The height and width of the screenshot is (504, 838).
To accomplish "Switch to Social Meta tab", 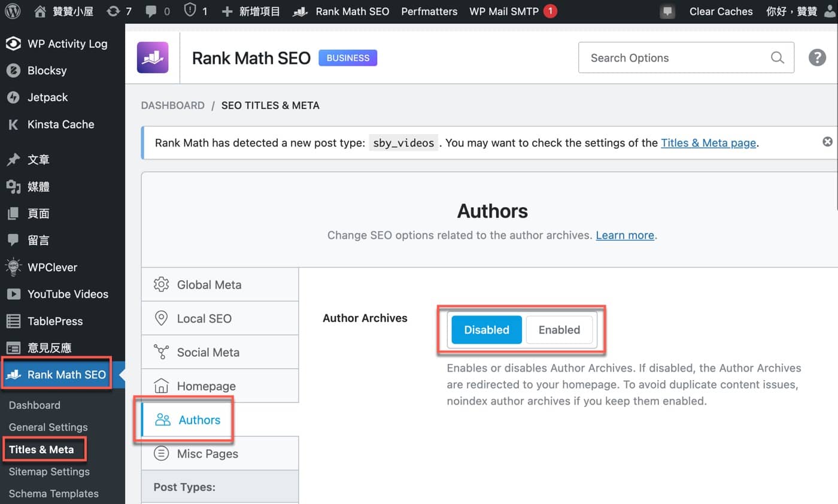I will (220, 352).
